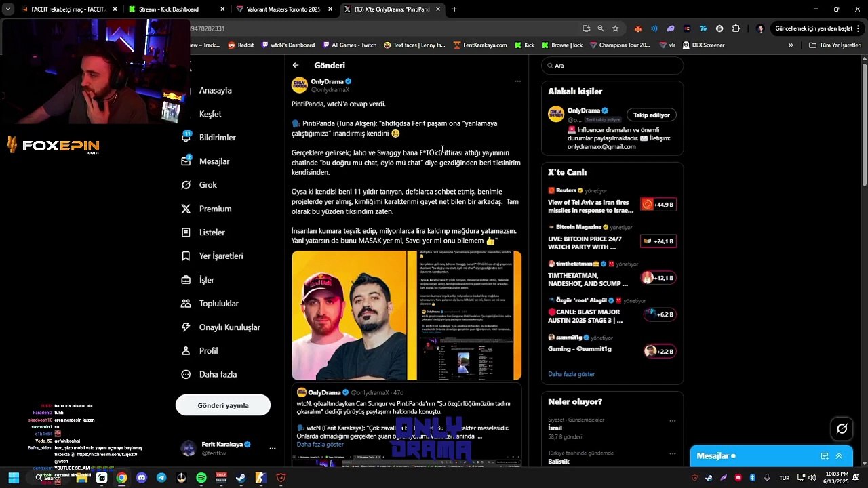Focus the Ara search field
Screen dimensions: 868x488
[612, 66]
